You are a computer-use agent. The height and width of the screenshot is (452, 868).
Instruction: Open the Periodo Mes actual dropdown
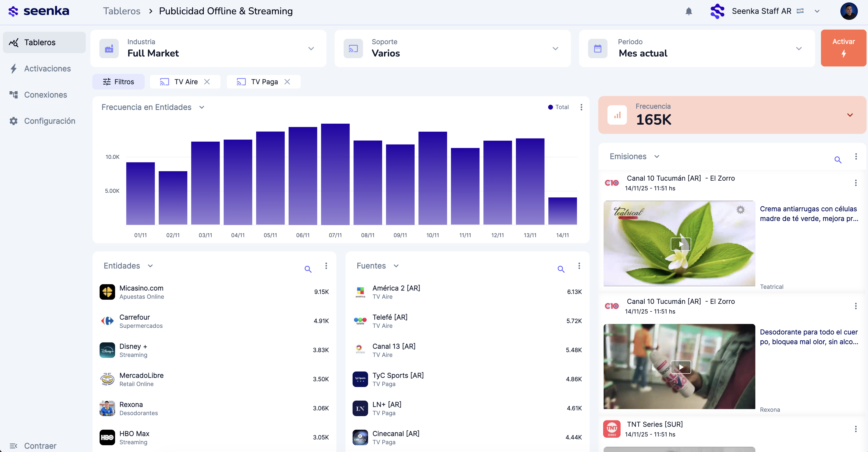click(798, 48)
